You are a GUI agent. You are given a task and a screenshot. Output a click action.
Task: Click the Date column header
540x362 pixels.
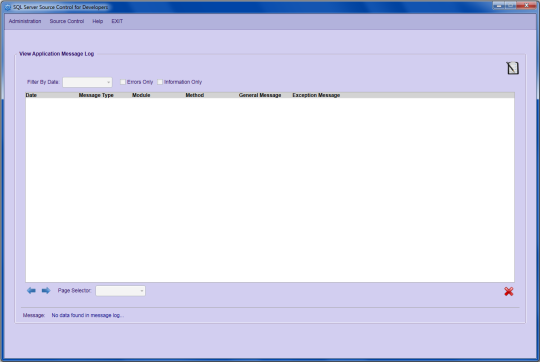click(31, 95)
